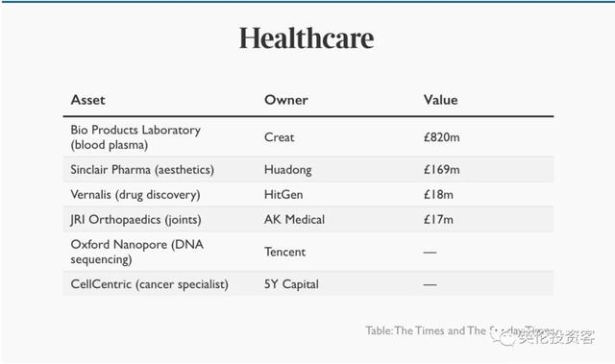The width and height of the screenshot is (615, 364).
Task: Click the Huadong owner cell
Action: pyautogui.click(x=288, y=170)
